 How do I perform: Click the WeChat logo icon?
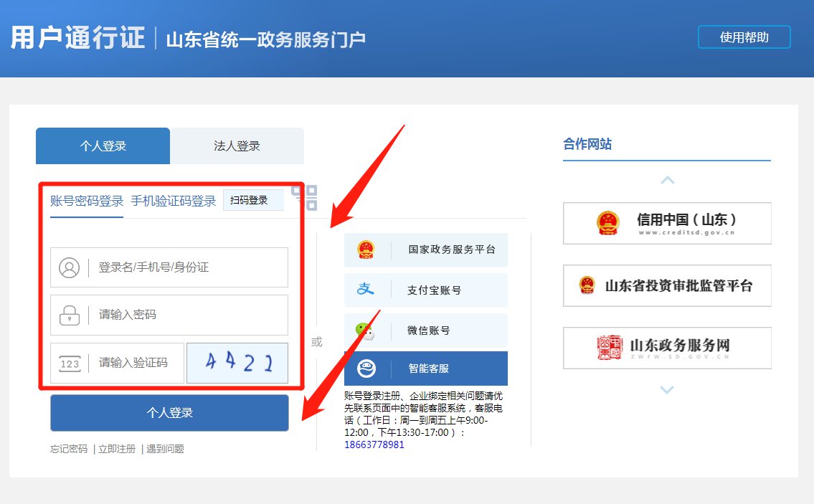366,330
